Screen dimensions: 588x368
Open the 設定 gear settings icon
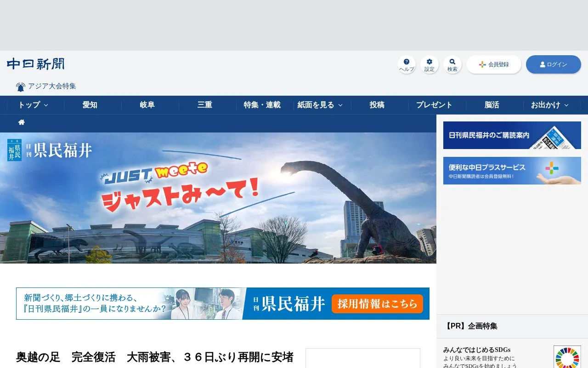430,64
